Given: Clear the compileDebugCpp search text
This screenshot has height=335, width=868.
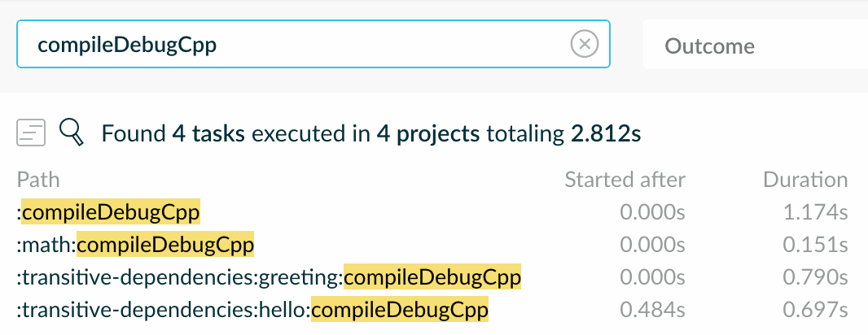Looking at the screenshot, I should [x=584, y=44].
